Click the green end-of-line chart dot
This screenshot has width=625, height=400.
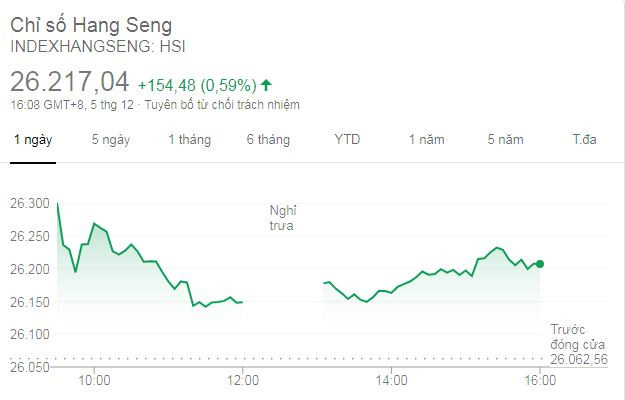point(540,263)
